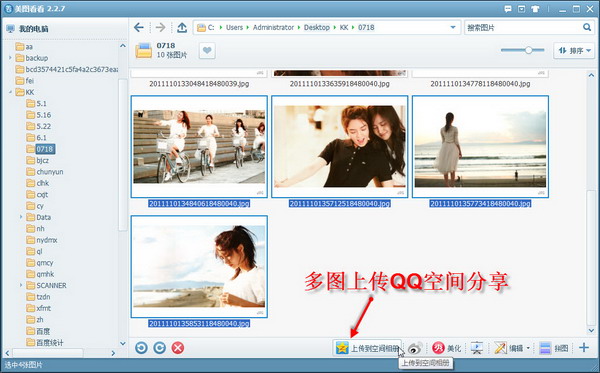This screenshot has width=600, height=373.
Task: Select the girl on beach thumbnail
Action: tap(480, 147)
